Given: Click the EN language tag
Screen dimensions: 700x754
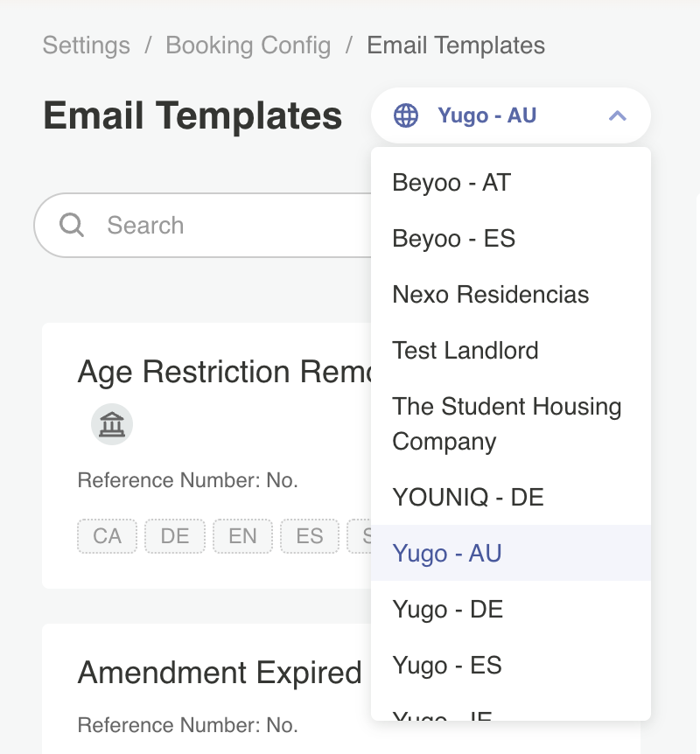Looking at the screenshot, I should (243, 536).
